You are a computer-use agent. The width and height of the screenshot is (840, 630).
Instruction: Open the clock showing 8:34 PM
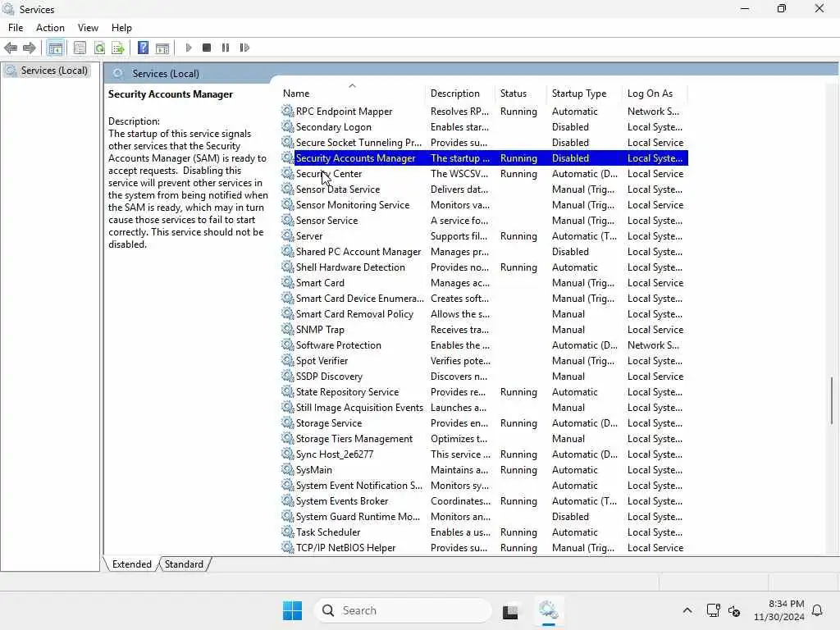coord(779,610)
